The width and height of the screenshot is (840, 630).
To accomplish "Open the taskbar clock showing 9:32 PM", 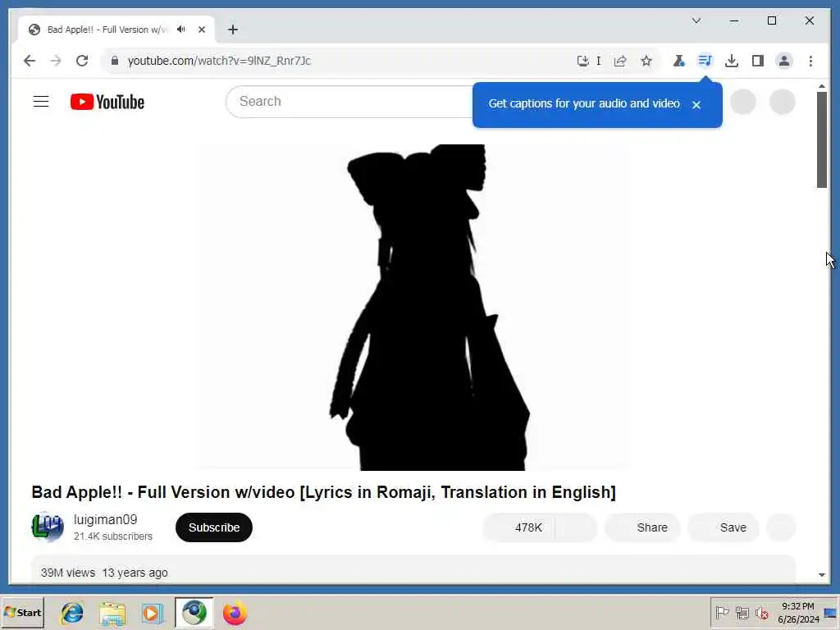I will coord(798,613).
